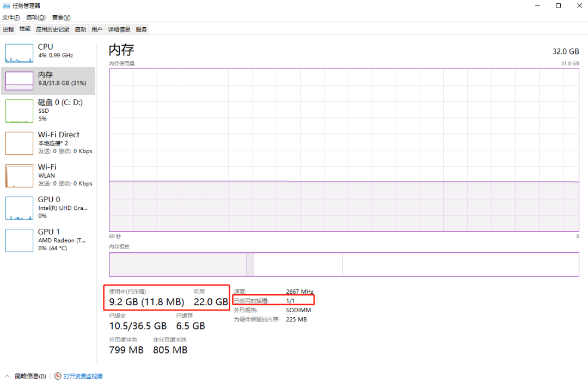588x382 pixels.
Task: Click the Wi-Fi WLAN mini graph thumbnail
Action: [x=19, y=175]
